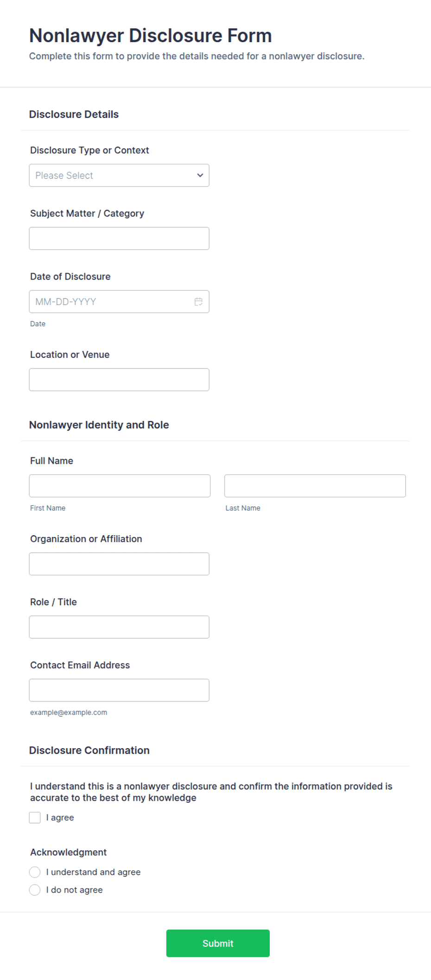Click the Nonlawyer Identity and Role heading

pyautogui.click(x=99, y=425)
